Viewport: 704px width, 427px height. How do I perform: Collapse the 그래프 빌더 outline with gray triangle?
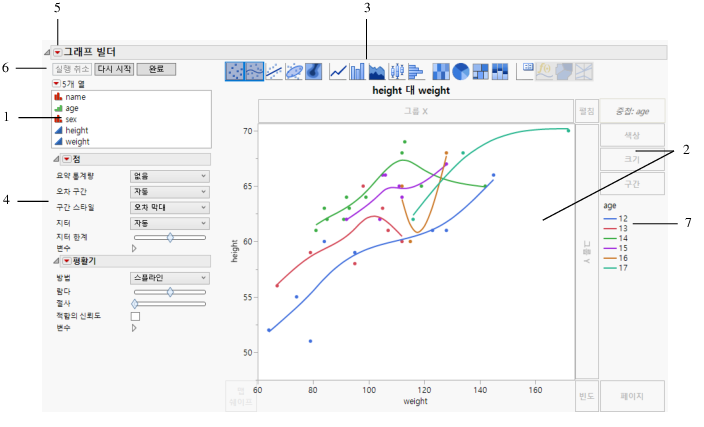click(47, 53)
